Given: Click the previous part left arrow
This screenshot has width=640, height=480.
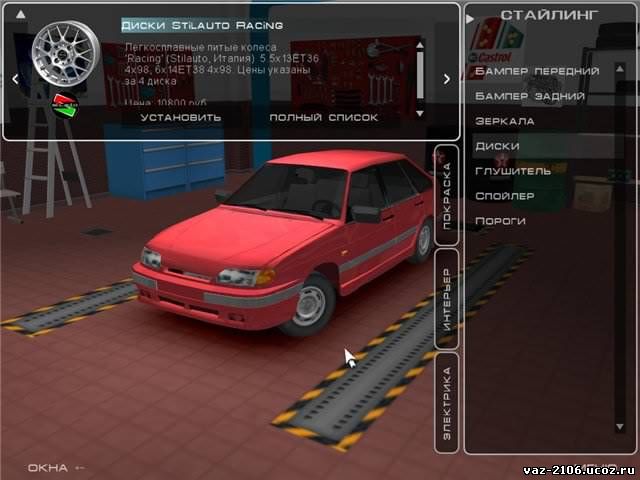Looking at the screenshot, I should pyautogui.click(x=15, y=79).
